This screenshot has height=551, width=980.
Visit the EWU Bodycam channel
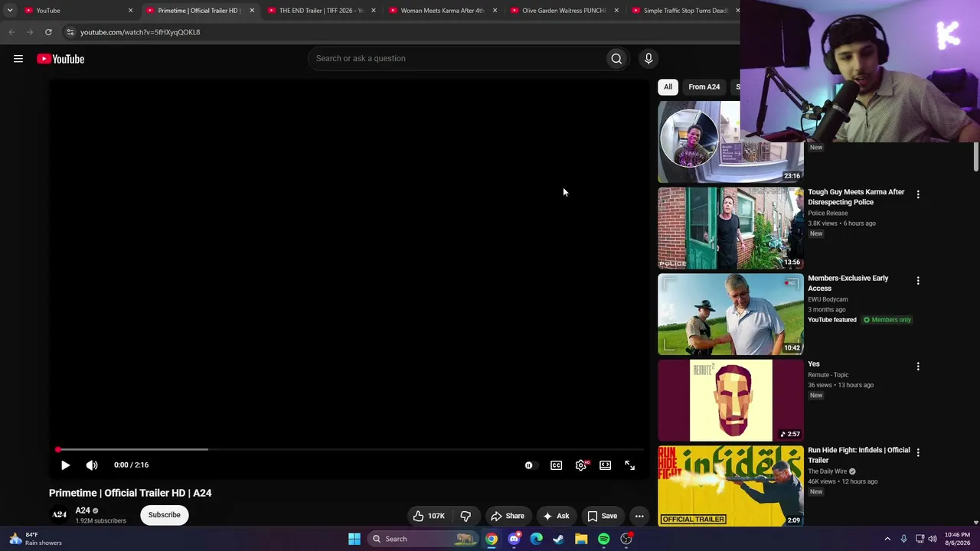(828, 299)
